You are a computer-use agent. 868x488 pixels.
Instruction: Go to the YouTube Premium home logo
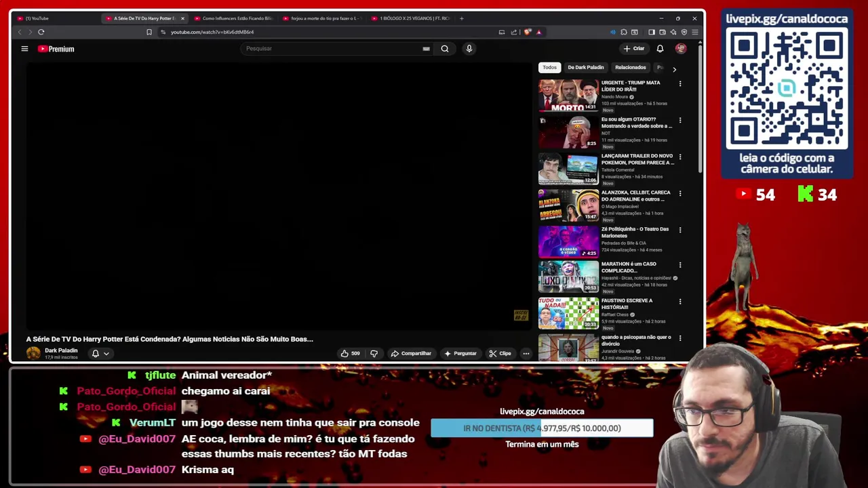[x=56, y=49]
